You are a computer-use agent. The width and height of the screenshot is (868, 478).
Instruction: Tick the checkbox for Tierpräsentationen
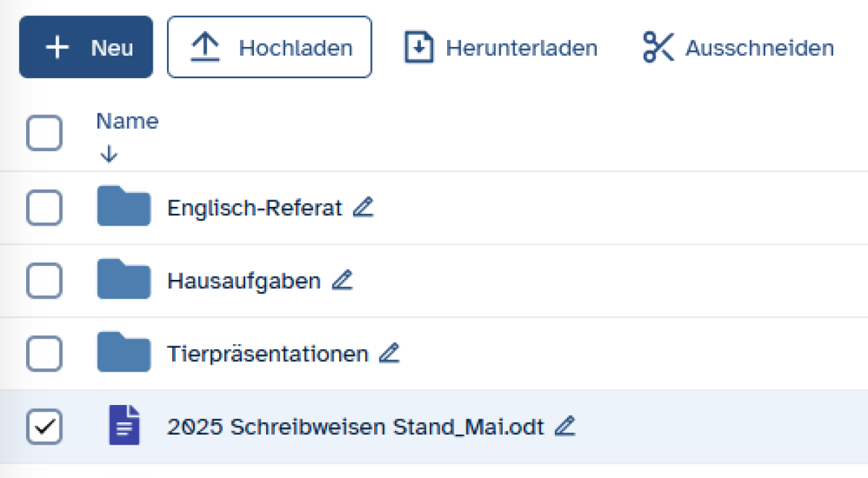coord(44,354)
